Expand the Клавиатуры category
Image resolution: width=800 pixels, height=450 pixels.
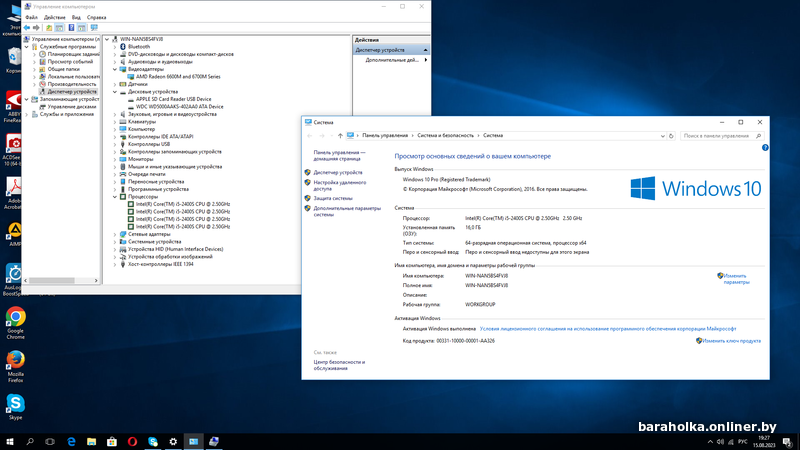(x=115, y=122)
